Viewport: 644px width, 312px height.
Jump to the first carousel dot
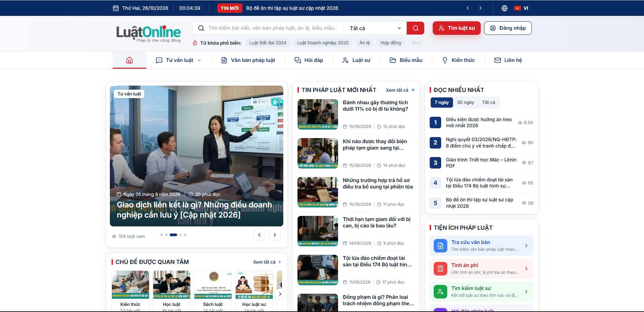tap(162, 235)
